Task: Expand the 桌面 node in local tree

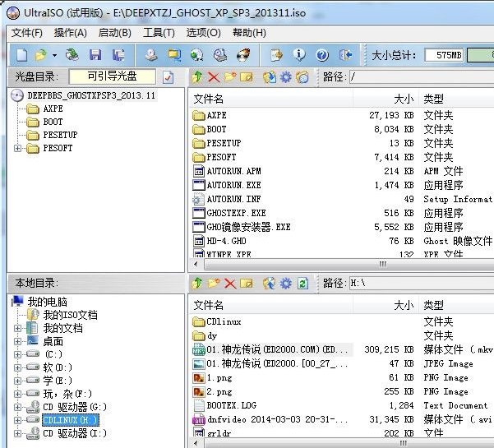Action: [18, 341]
